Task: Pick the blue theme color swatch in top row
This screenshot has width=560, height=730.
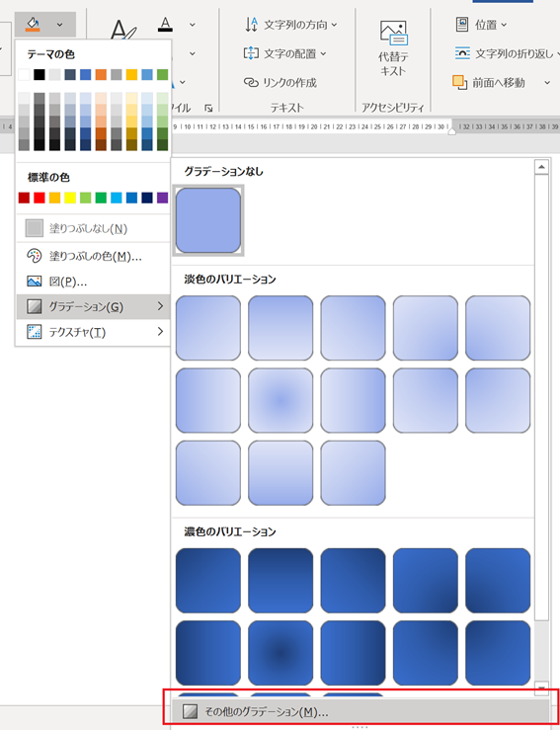Action: pyautogui.click(x=86, y=74)
